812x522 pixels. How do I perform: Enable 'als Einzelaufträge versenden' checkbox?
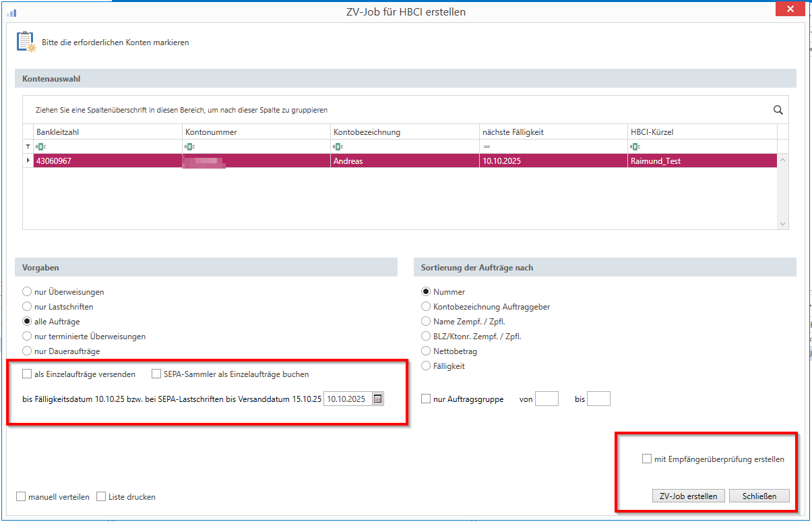click(x=27, y=374)
